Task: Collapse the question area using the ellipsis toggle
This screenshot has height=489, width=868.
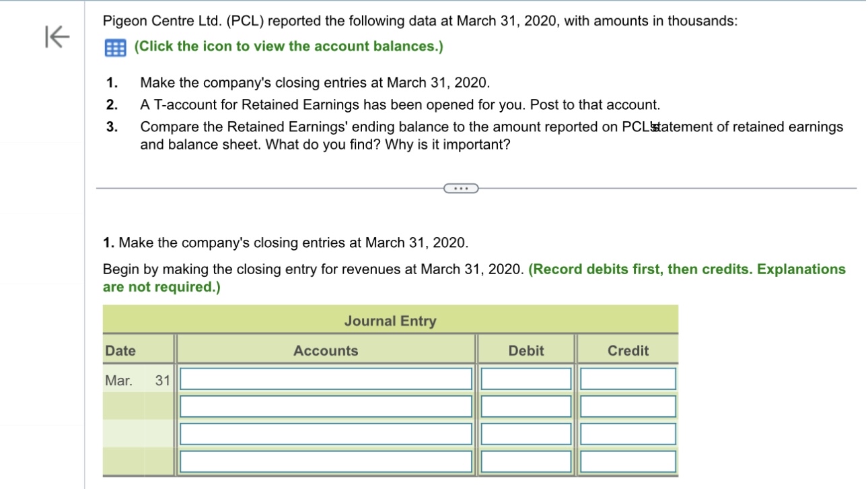Action: pos(460,189)
